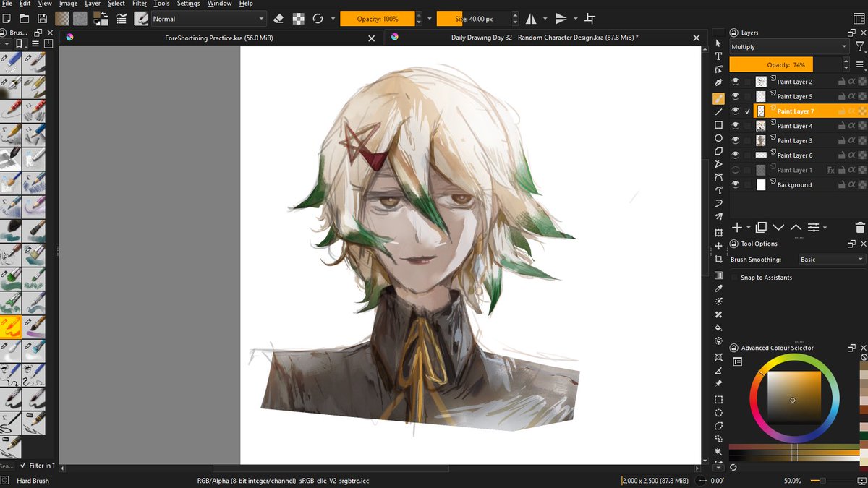Hide Paint Layer 5 via eye
This screenshot has width=868, height=488.
736,96
